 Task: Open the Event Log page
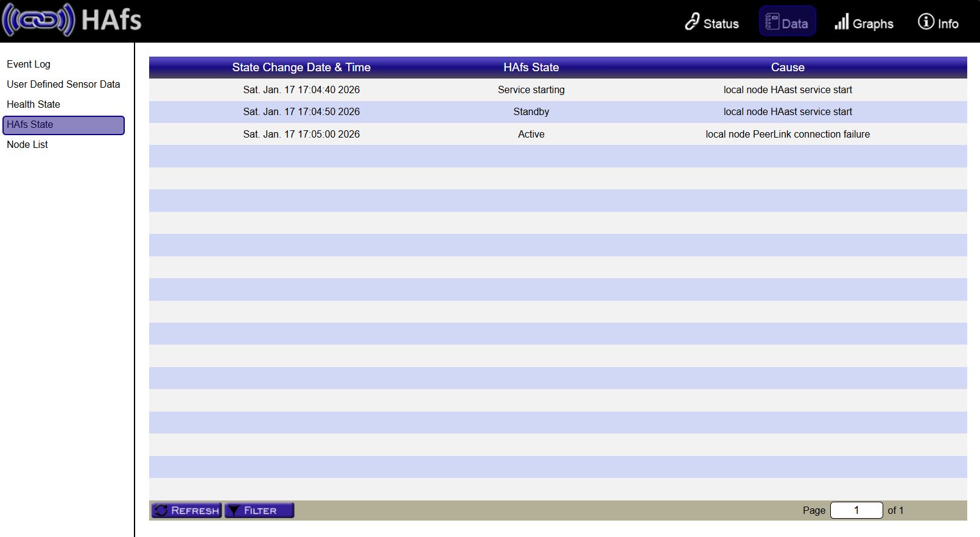(29, 64)
